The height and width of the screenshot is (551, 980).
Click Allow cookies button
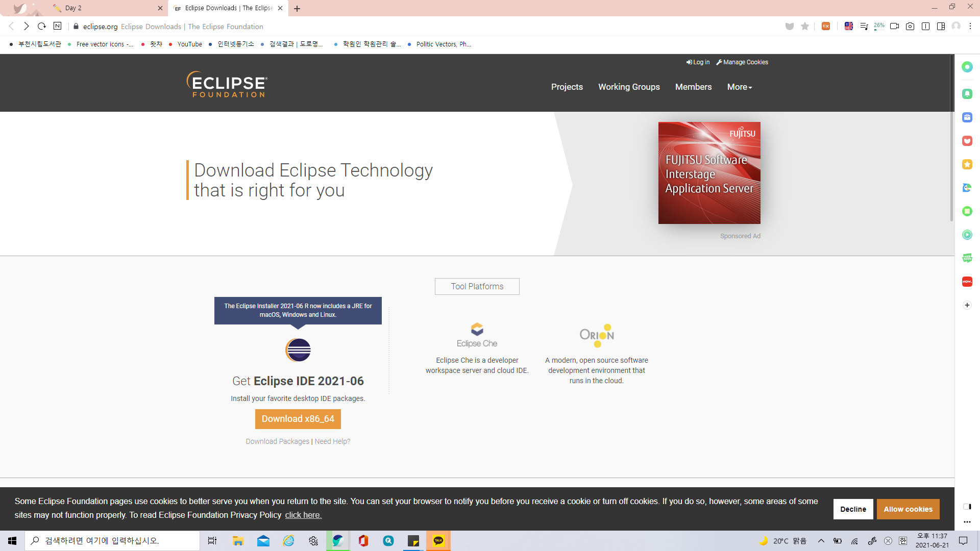(x=908, y=509)
